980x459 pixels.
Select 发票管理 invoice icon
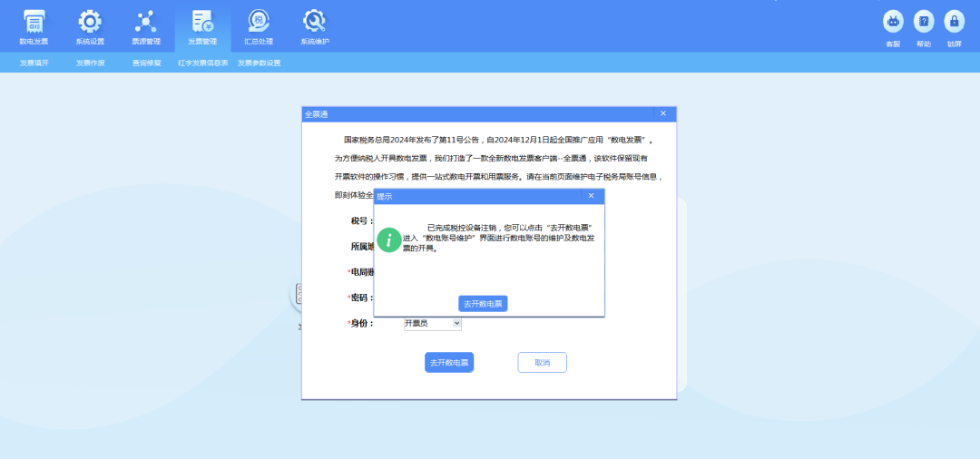coord(202,22)
